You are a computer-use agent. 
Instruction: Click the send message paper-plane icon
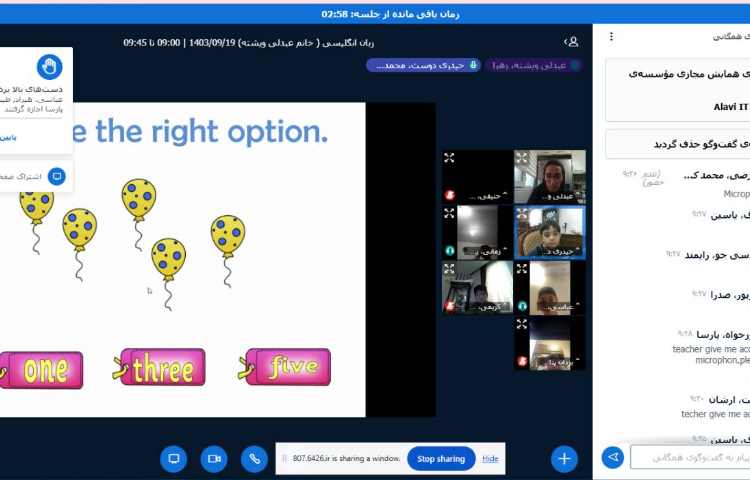(612, 457)
